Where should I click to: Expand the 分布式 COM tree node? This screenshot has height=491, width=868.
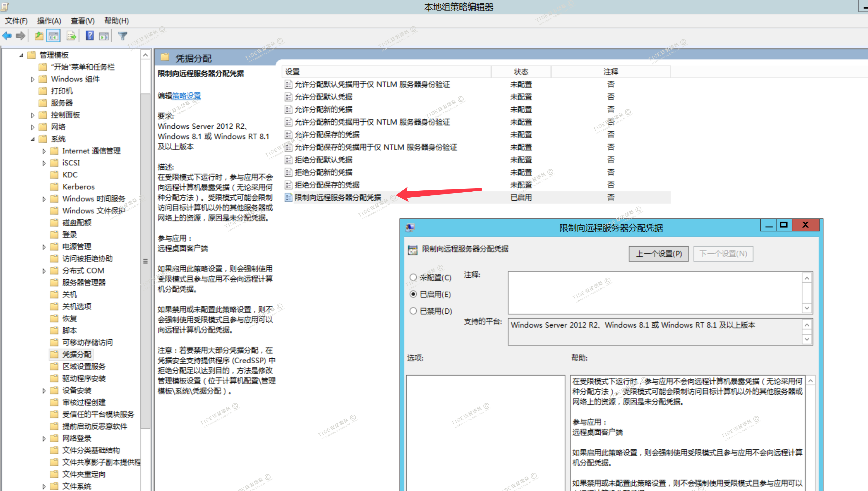[x=44, y=271]
